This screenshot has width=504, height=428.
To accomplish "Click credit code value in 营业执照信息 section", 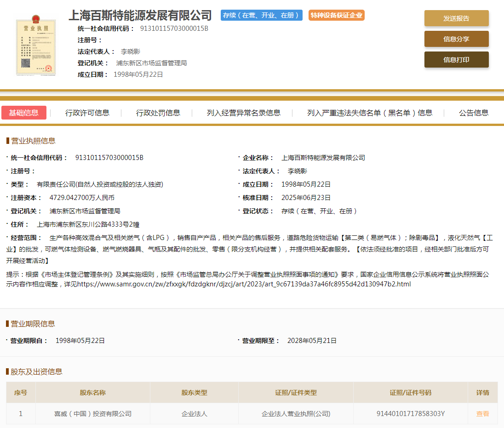I will [x=109, y=158].
